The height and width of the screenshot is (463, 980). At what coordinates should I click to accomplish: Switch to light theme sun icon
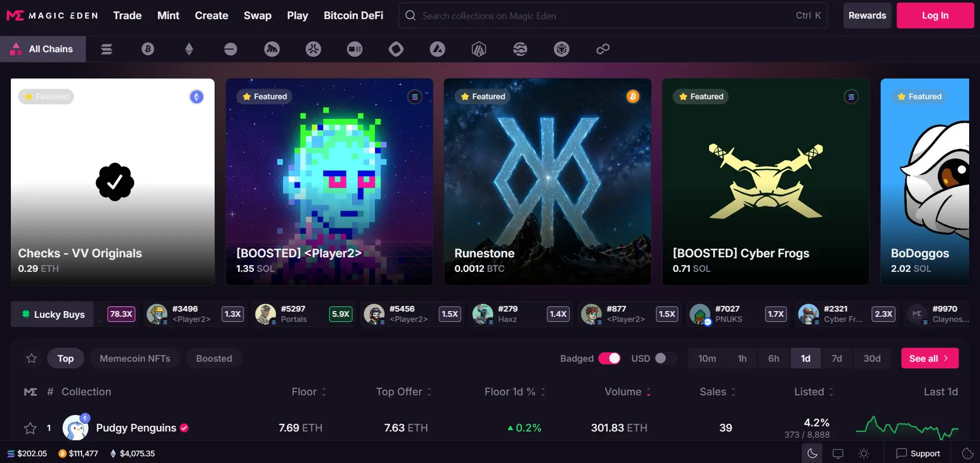(864, 454)
